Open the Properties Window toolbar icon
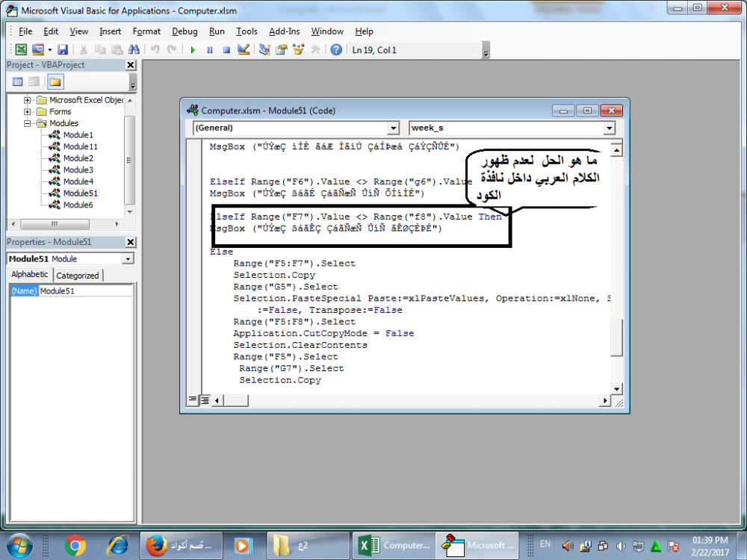747x560 pixels. (282, 49)
